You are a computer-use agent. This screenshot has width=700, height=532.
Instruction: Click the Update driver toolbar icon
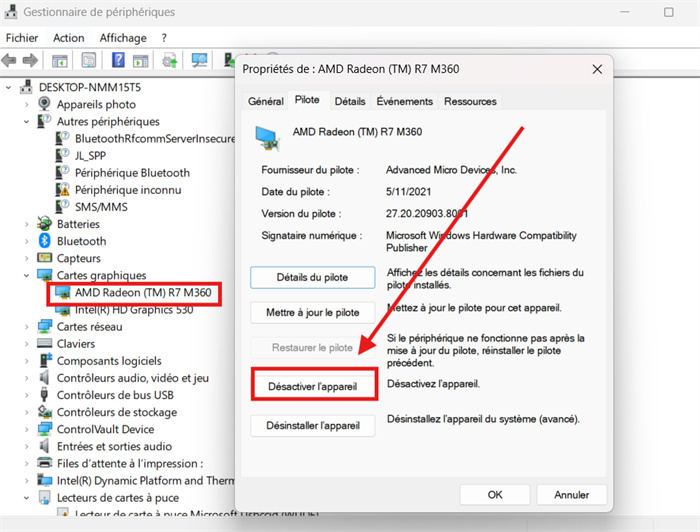170,60
